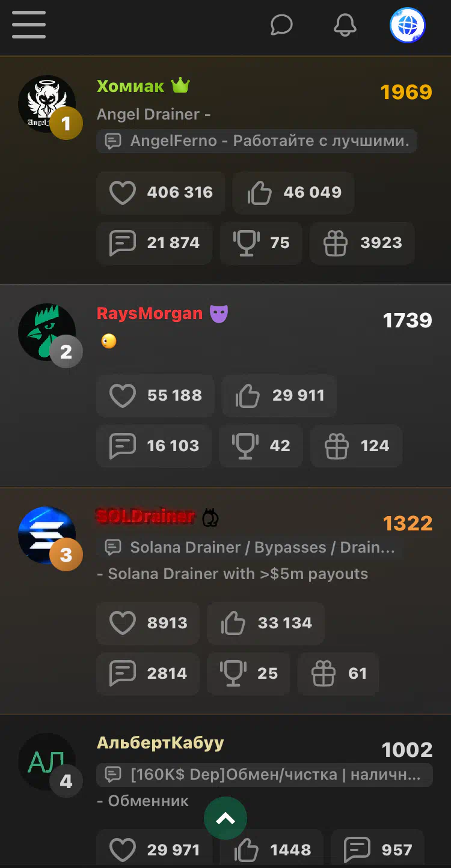Click the purple mask icon beside RaysMorgan
Image resolution: width=451 pixels, height=868 pixels.
click(219, 314)
